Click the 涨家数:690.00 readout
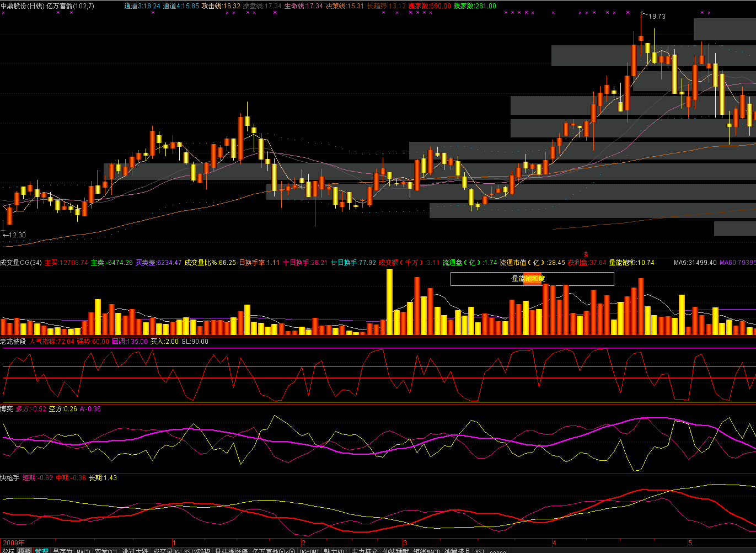This screenshot has width=756, height=553. 430,6
